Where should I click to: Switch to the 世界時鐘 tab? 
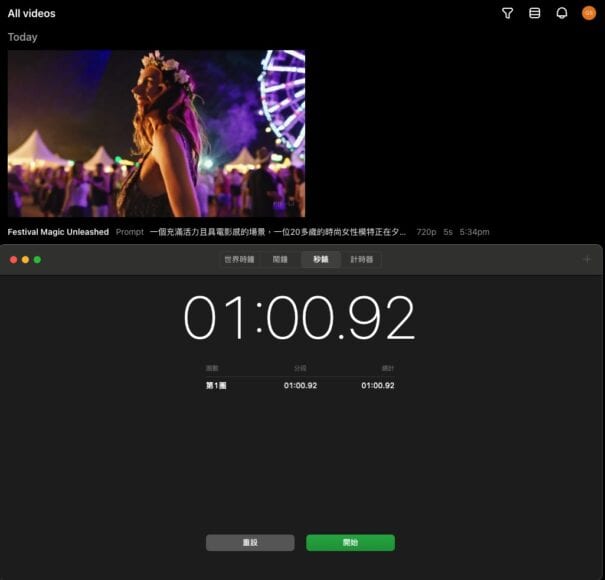coord(240,259)
